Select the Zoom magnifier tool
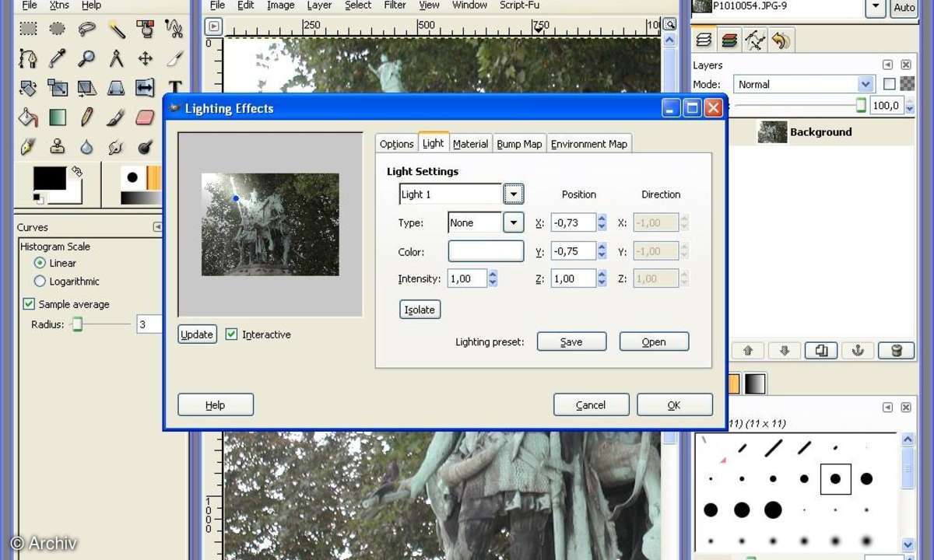934x560 pixels. (86, 58)
